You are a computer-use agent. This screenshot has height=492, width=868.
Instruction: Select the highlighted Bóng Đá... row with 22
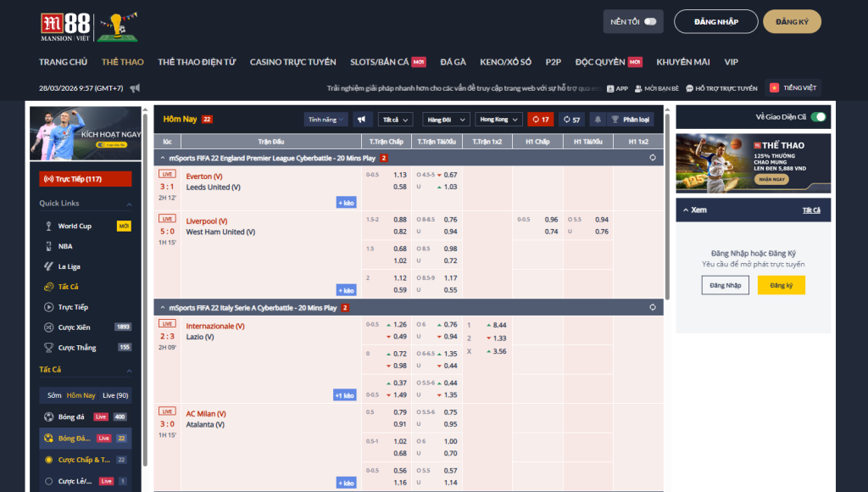(x=86, y=439)
